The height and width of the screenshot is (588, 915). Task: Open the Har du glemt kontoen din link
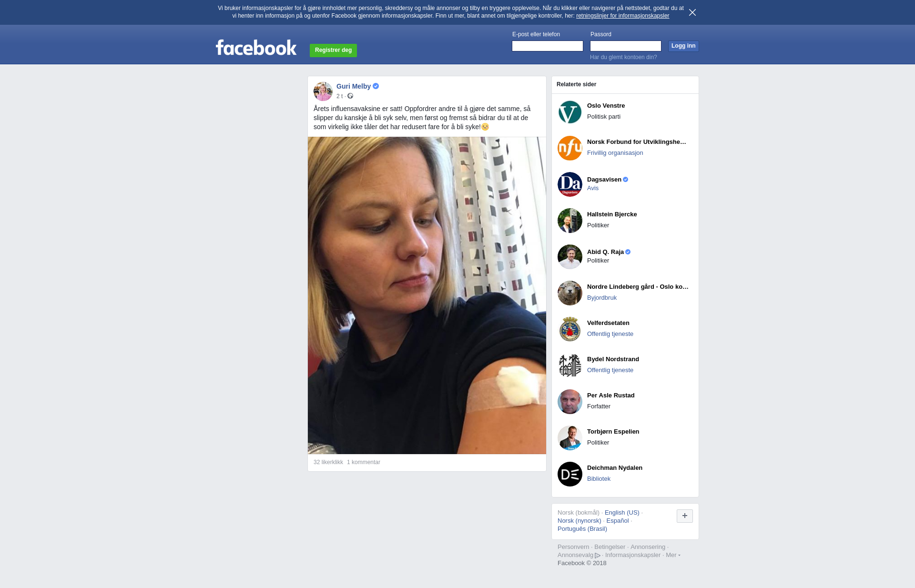click(x=623, y=57)
